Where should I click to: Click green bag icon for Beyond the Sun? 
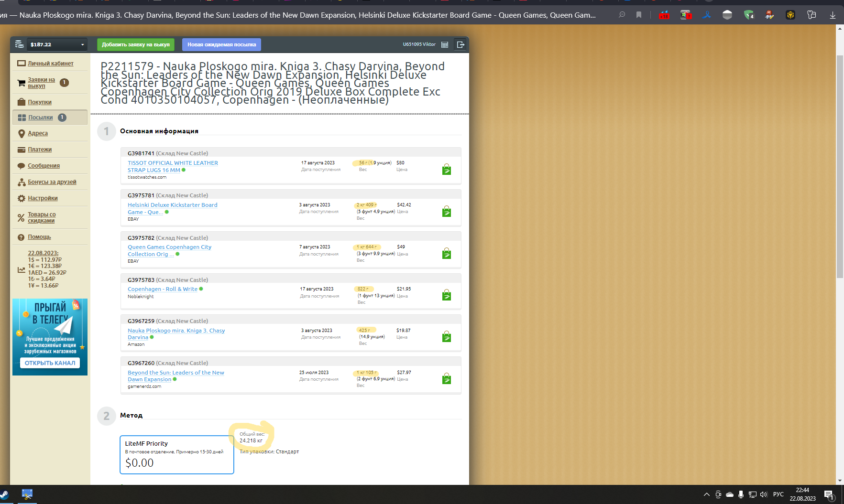tap(447, 378)
